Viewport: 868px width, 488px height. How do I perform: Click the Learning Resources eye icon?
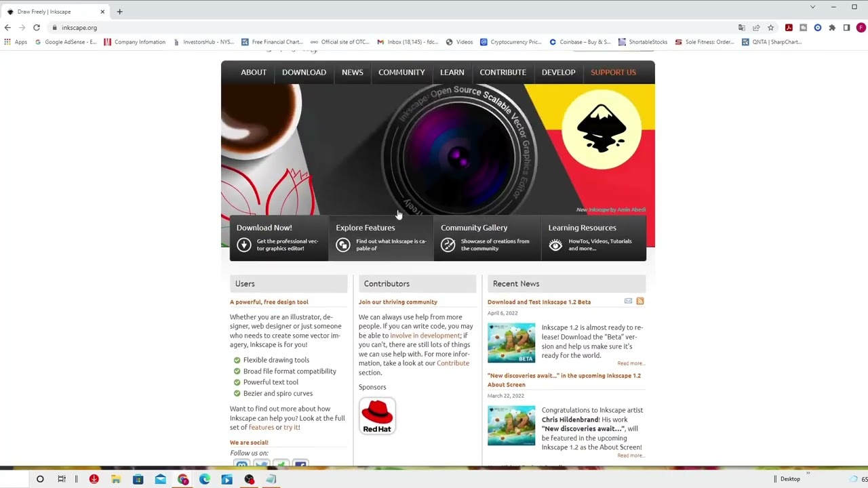click(555, 245)
